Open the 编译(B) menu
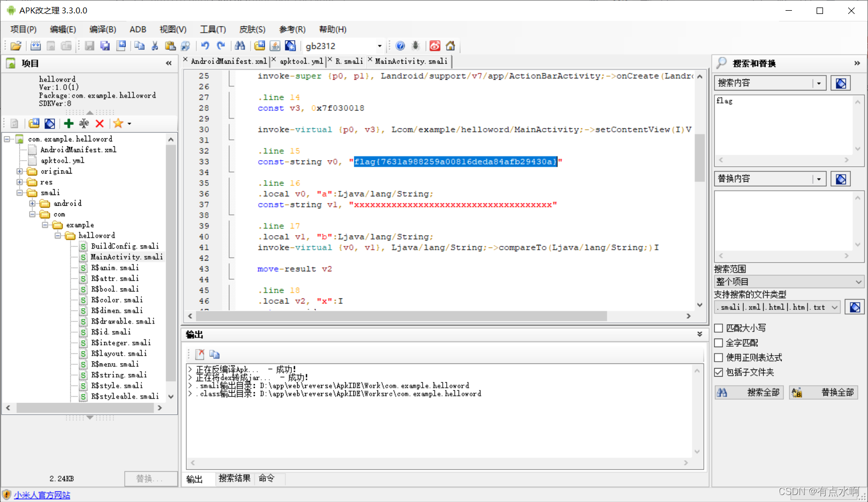 [103, 29]
